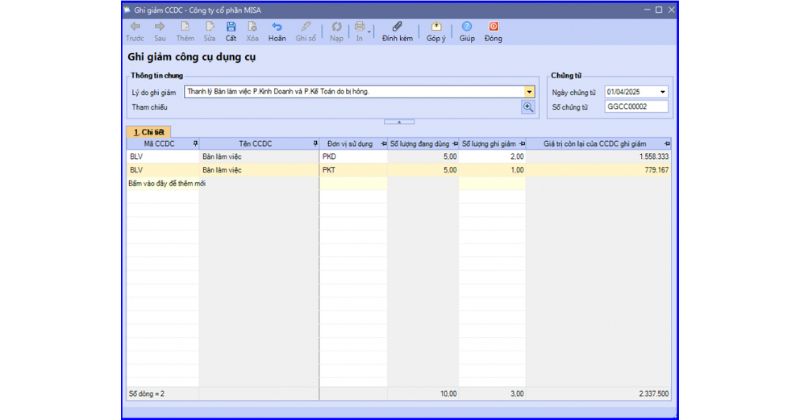Image resolution: width=800 pixels, height=420 pixels.
Task: Expand the Lý do ghi giảm dropdown
Action: (x=529, y=91)
